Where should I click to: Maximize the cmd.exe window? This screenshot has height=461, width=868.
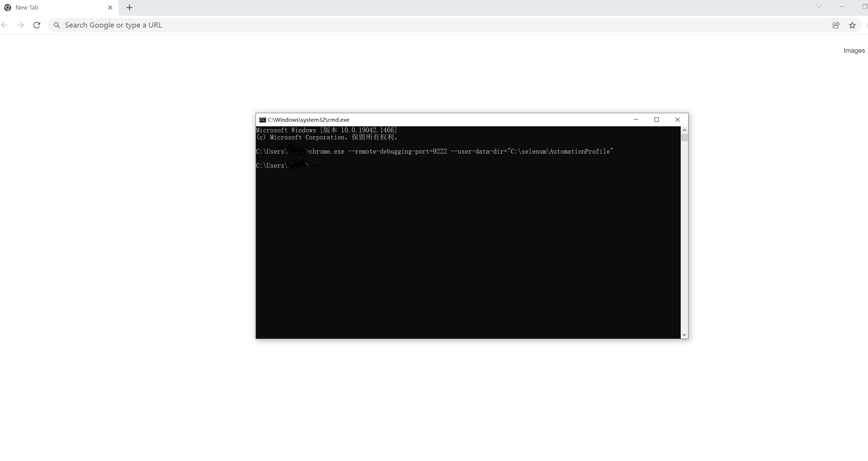pos(657,120)
